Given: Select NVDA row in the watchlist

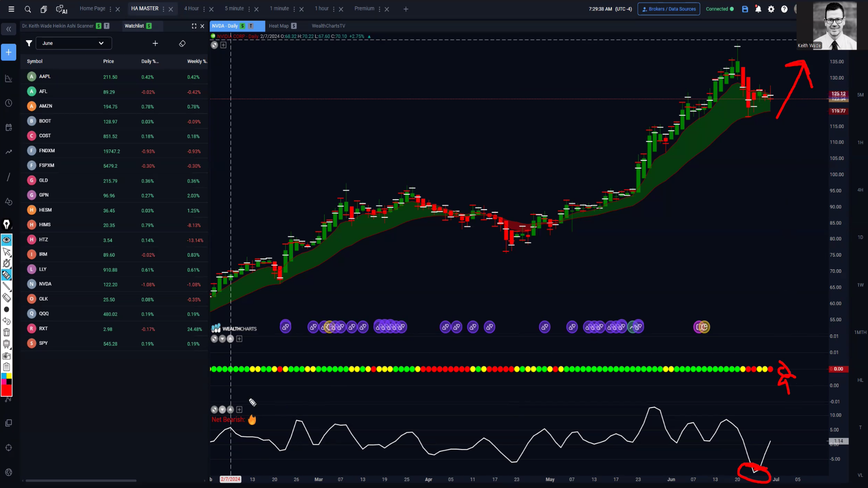Looking at the screenshot, I should [x=114, y=284].
